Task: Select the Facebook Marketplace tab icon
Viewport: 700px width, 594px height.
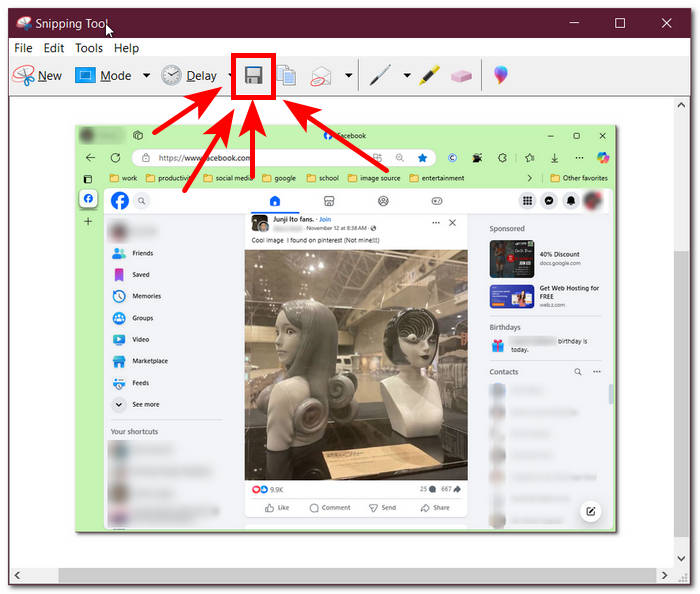Action: [x=329, y=201]
